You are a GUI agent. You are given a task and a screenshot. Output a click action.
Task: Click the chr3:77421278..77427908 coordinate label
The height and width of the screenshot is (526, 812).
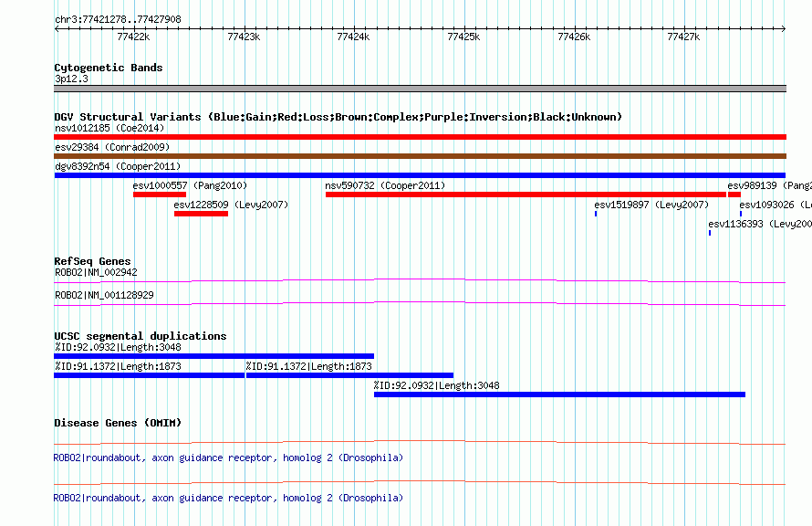(x=118, y=19)
